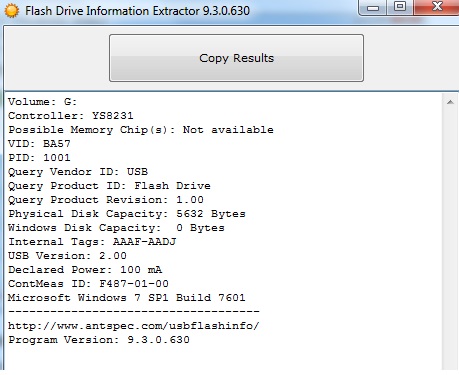Click the 'USB Version: 2.00' line

click(x=67, y=256)
